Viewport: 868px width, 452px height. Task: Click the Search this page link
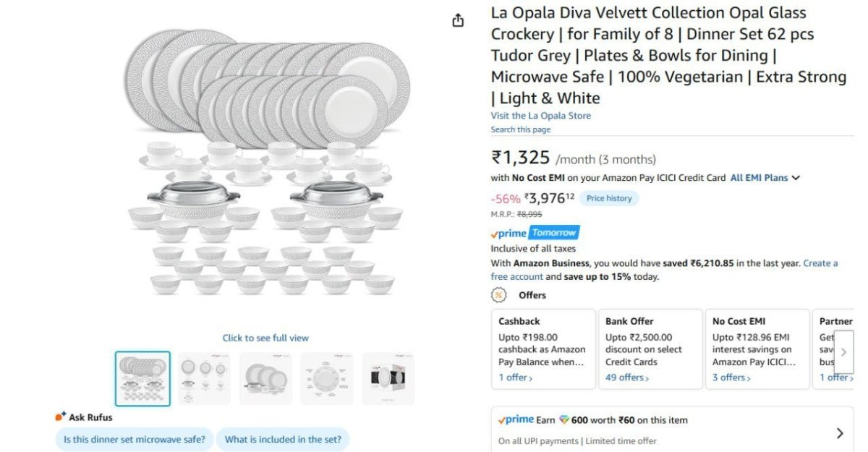tap(521, 129)
